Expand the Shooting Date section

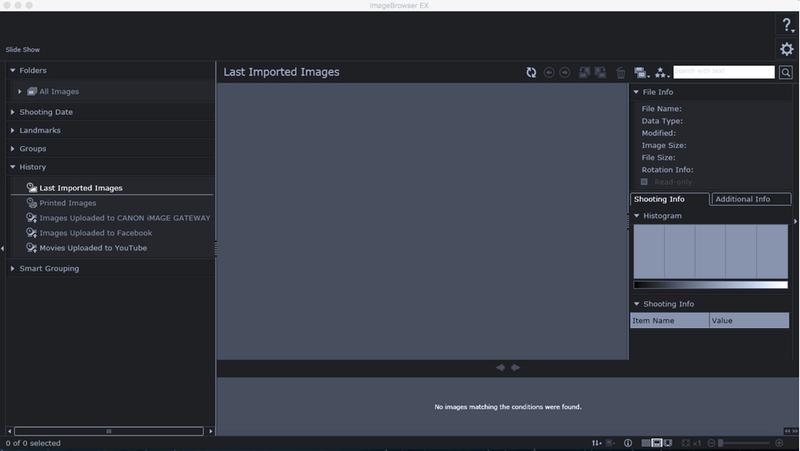[13, 112]
